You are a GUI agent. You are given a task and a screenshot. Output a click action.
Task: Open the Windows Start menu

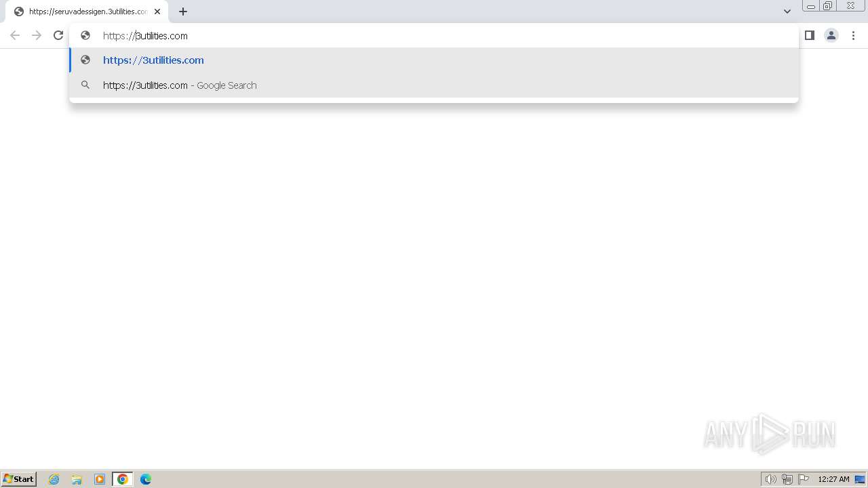[19, 479]
